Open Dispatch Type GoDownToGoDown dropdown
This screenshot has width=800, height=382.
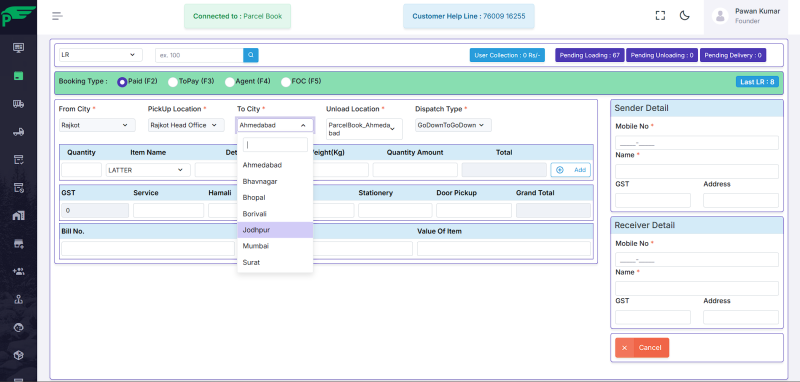[x=453, y=125]
